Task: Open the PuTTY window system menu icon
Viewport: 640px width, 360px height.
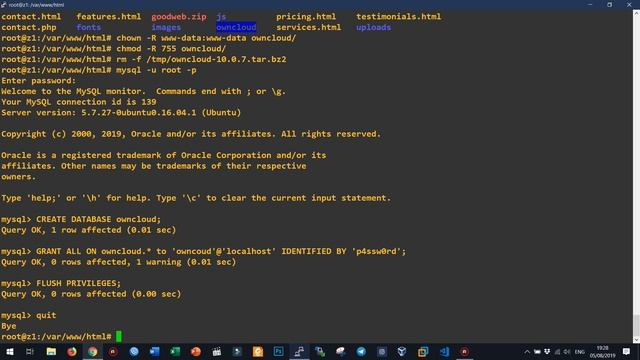Action: pos(4,5)
